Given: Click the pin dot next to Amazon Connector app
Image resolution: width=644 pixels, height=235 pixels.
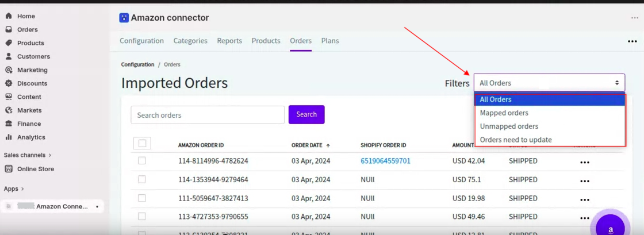Looking at the screenshot, I should click(97, 207).
